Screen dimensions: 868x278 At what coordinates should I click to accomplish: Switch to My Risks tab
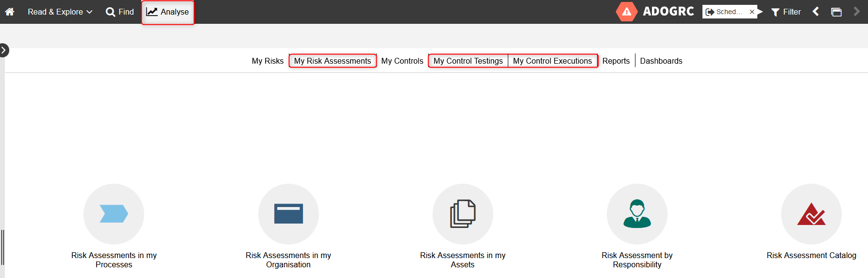pos(267,61)
